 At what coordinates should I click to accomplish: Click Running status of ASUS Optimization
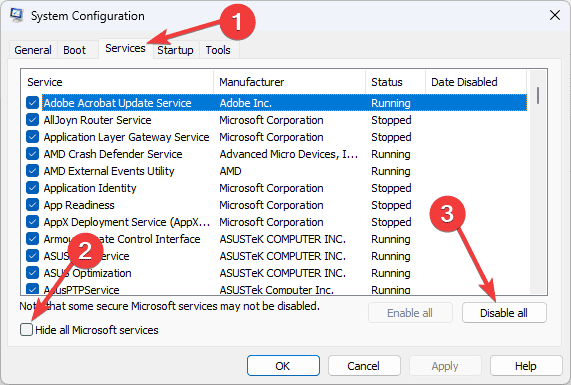coord(391,273)
